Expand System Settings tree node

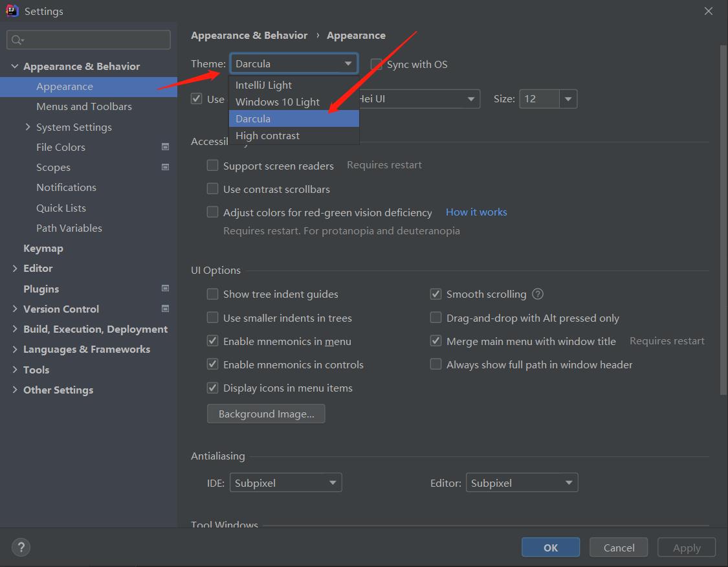click(28, 127)
